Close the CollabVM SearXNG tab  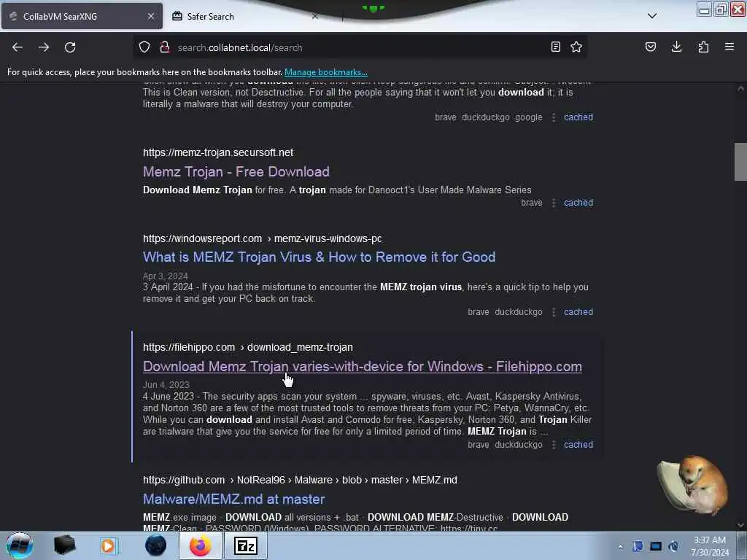click(150, 16)
